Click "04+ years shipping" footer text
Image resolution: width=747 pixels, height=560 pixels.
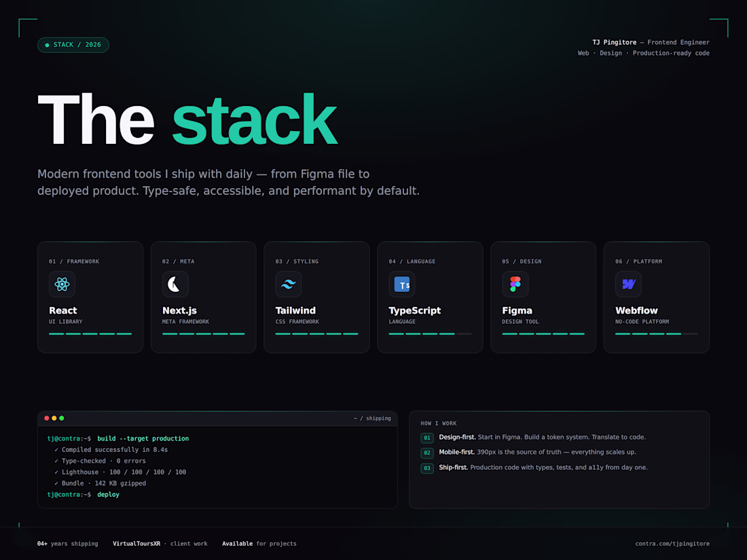68,543
